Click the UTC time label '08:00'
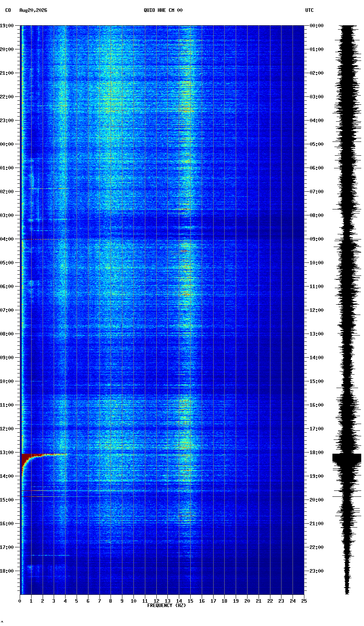 point(317,215)
